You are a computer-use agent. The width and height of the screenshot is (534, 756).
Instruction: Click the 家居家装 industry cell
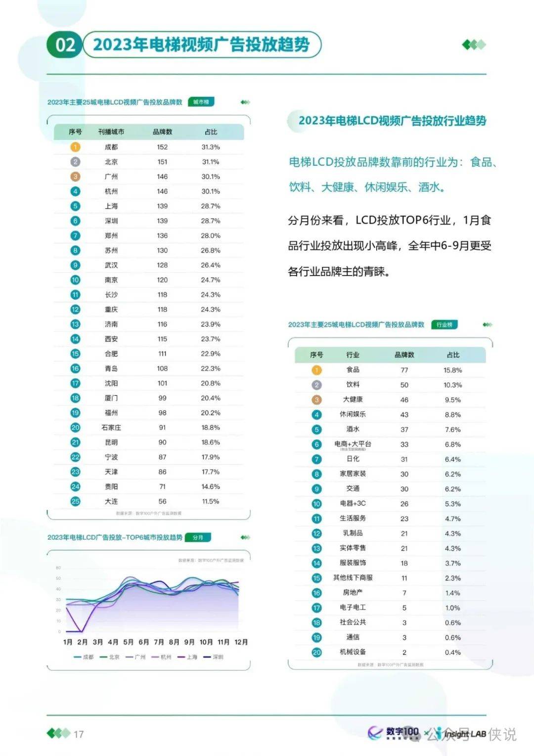(x=353, y=473)
